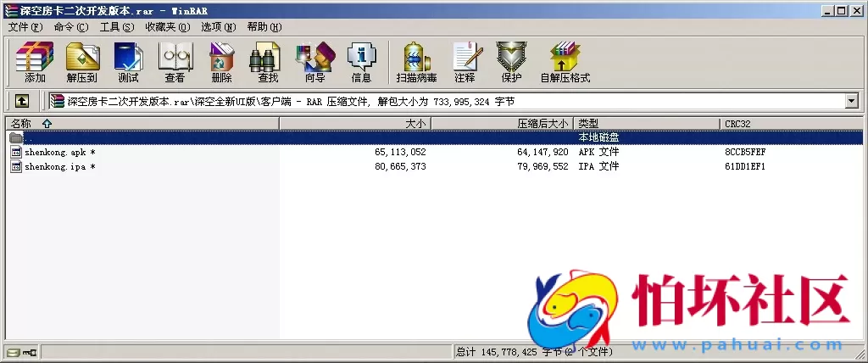
Task: Sort by Size (大小) column header
Action: [x=355, y=124]
